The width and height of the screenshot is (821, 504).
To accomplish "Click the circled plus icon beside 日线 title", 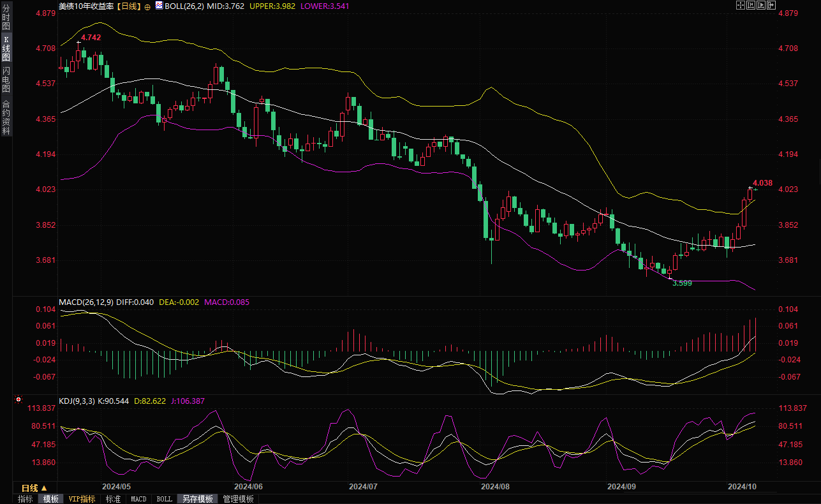I will coord(148,6).
